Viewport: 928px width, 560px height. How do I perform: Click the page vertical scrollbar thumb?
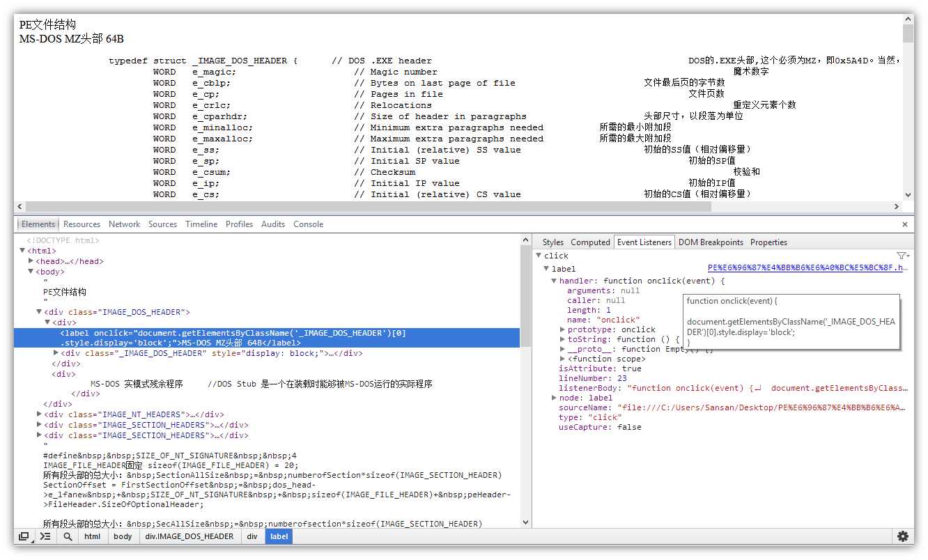(x=908, y=33)
